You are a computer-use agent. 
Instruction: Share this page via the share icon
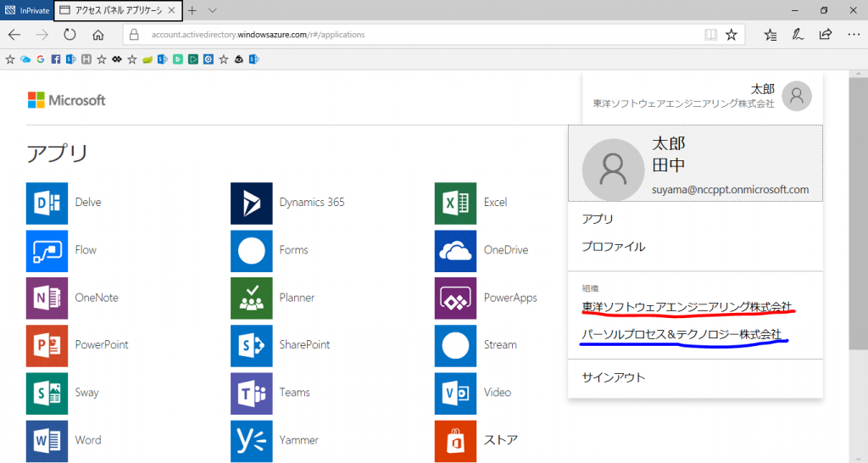coord(826,35)
